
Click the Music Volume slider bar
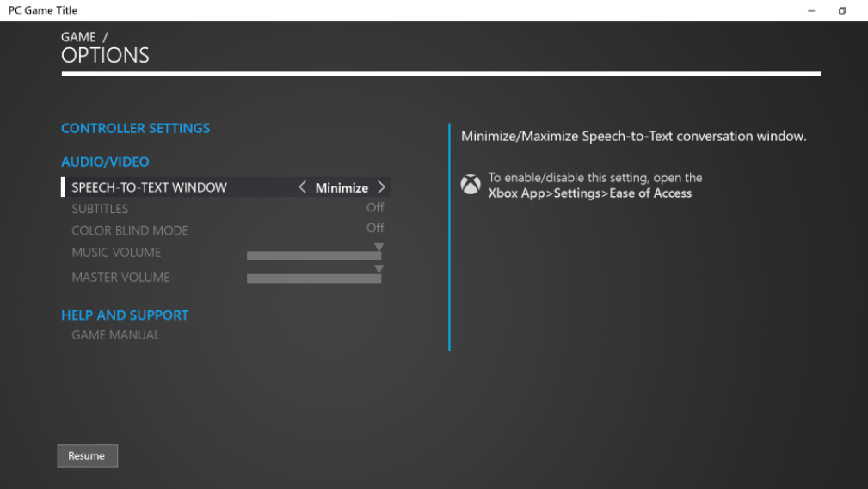(314, 255)
